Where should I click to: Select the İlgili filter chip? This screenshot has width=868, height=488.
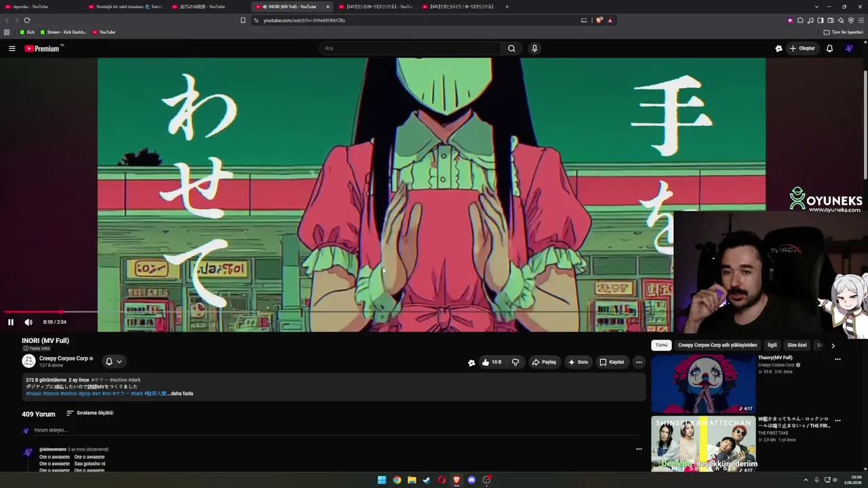coord(772,345)
